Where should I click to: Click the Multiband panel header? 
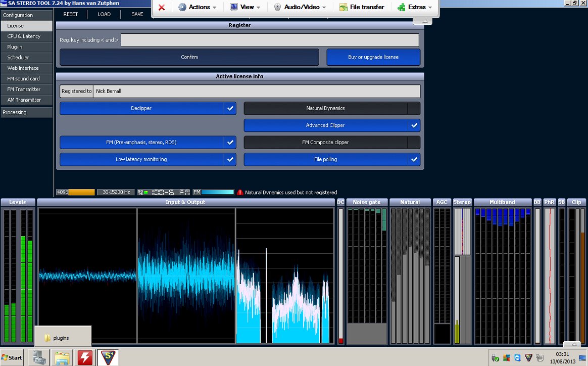coord(503,202)
